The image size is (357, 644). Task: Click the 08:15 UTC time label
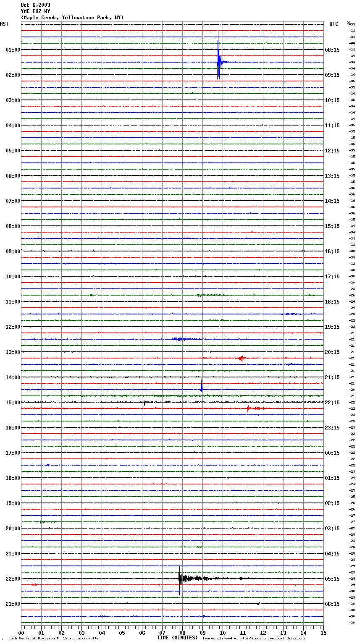click(332, 50)
